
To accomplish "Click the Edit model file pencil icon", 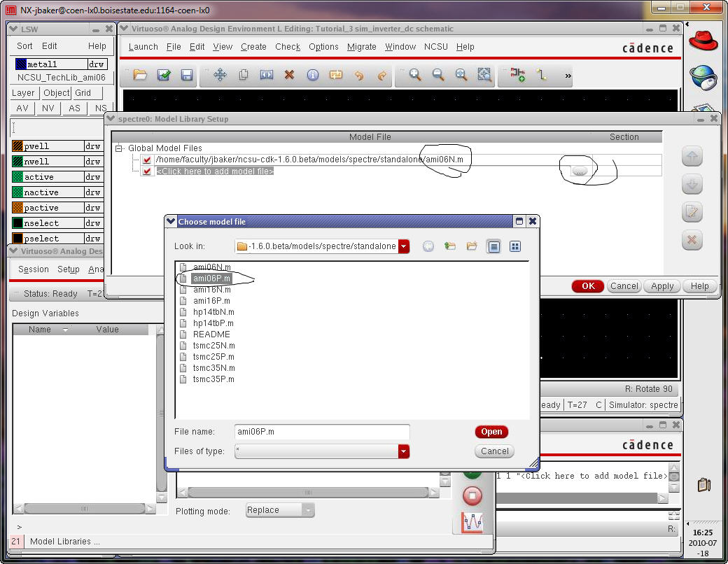I will pyautogui.click(x=692, y=213).
